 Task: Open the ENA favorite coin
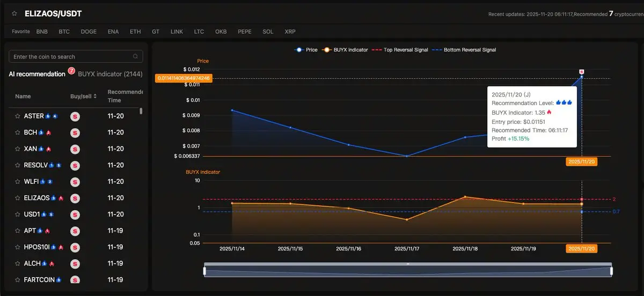click(x=113, y=32)
